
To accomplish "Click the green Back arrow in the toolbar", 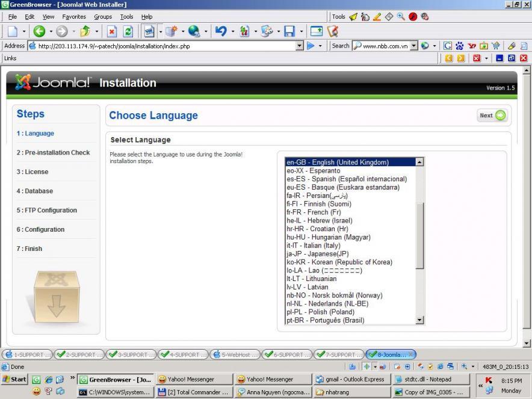I will pos(39,31).
